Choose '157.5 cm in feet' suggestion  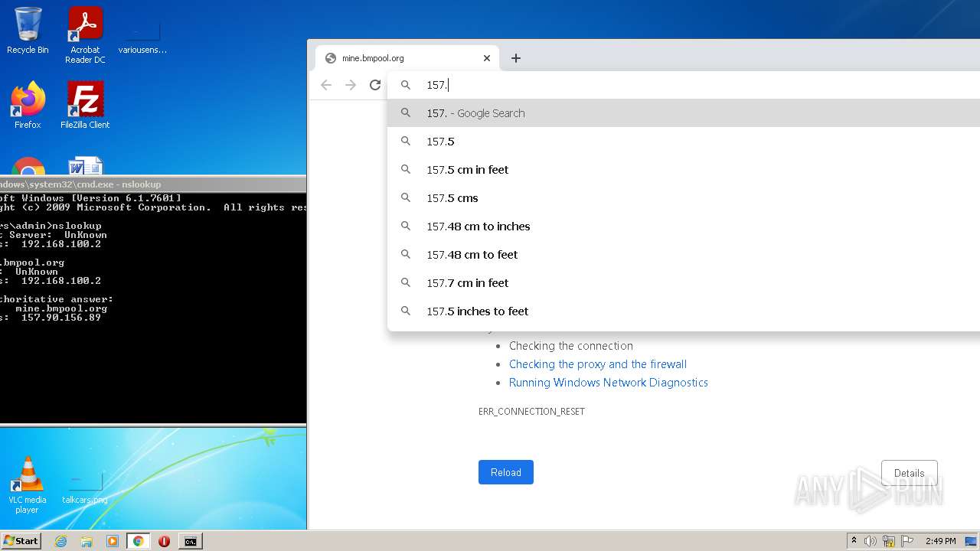coord(684,170)
